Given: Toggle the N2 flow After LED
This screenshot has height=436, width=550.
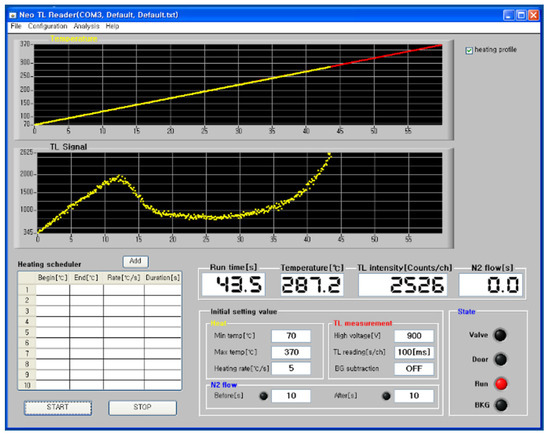Looking at the screenshot, I should (x=386, y=396).
